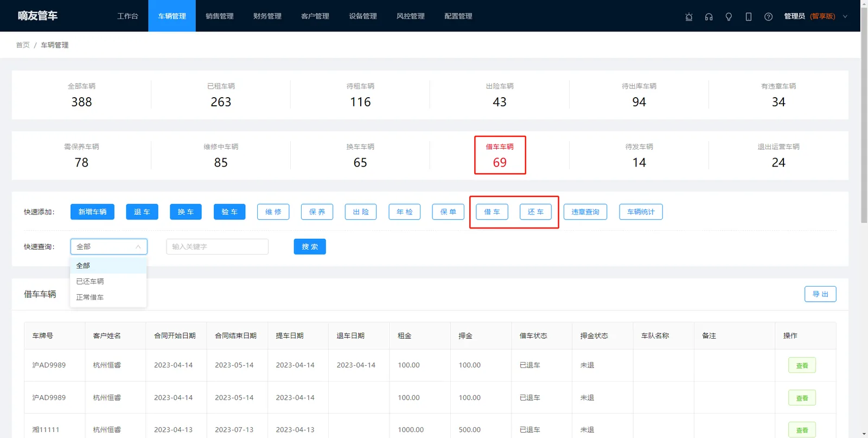This screenshot has height=438, width=868.
Task: Collapse the 快速查询 status dropdown box
Action: pos(108,246)
